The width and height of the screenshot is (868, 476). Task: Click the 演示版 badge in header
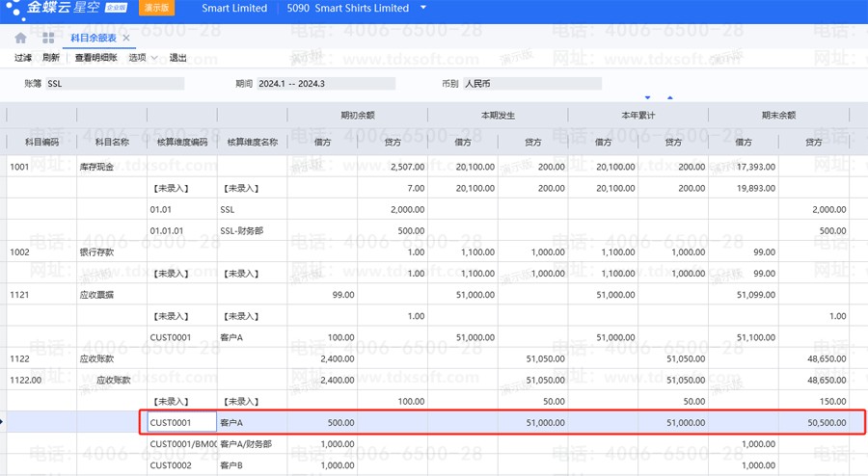[x=156, y=9]
